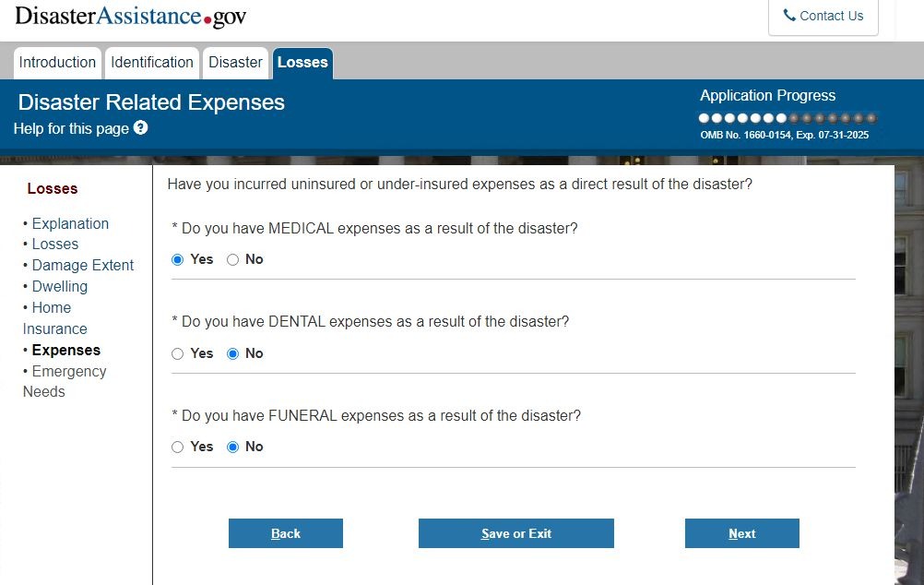Click the help question mark icon
The image size is (924, 585).
point(140,128)
